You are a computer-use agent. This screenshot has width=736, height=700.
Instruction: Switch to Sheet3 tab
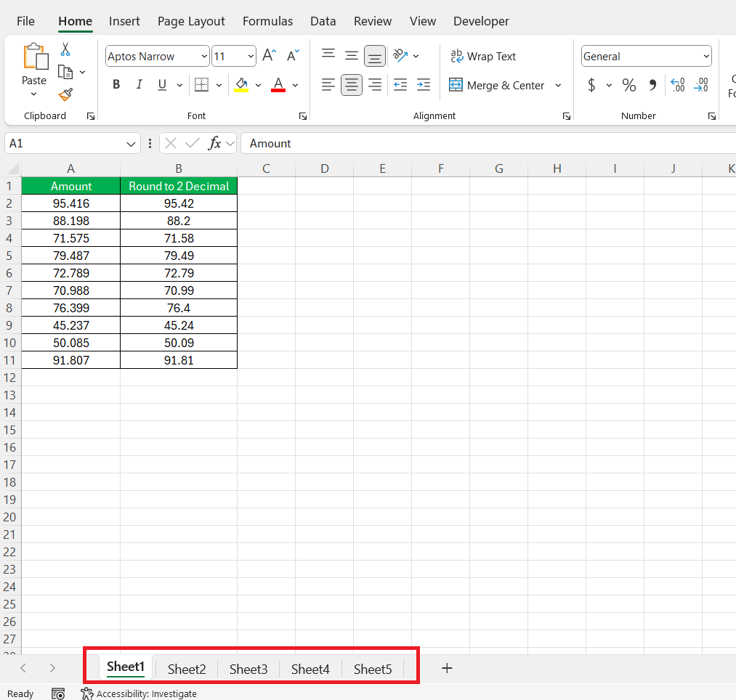[x=248, y=669]
